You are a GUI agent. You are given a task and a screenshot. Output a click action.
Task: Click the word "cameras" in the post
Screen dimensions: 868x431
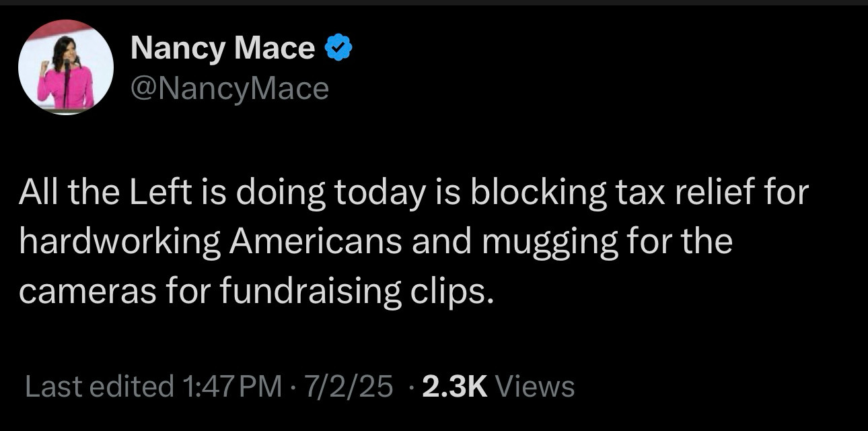pos(91,292)
